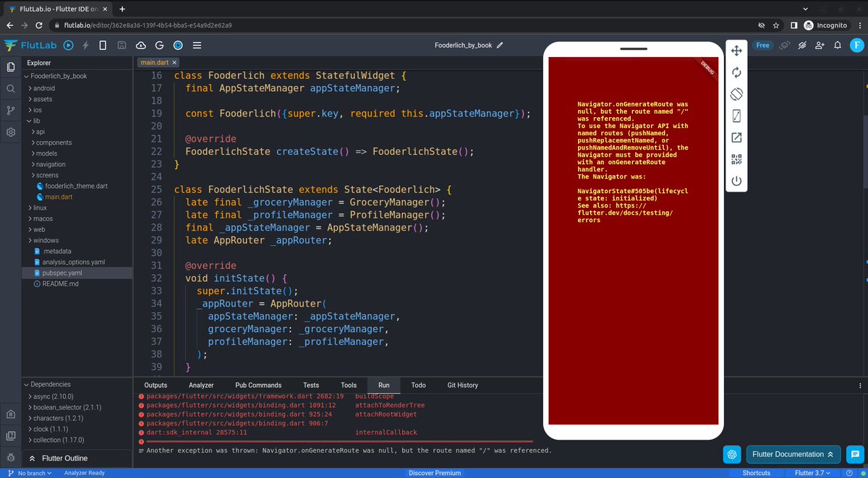Click the rotate device icon
Screen dimensions: 868x478
(x=736, y=94)
